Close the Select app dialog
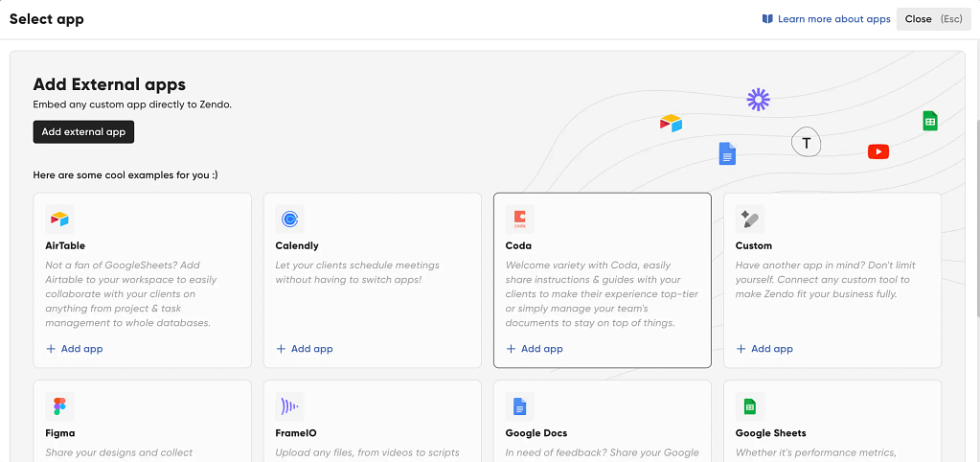 tap(934, 19)
